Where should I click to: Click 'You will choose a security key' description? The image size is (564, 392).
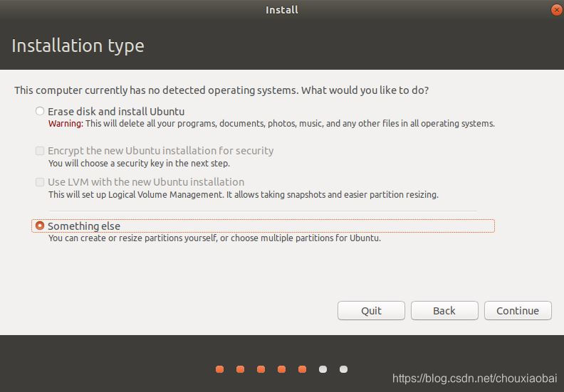pos(139,164)
